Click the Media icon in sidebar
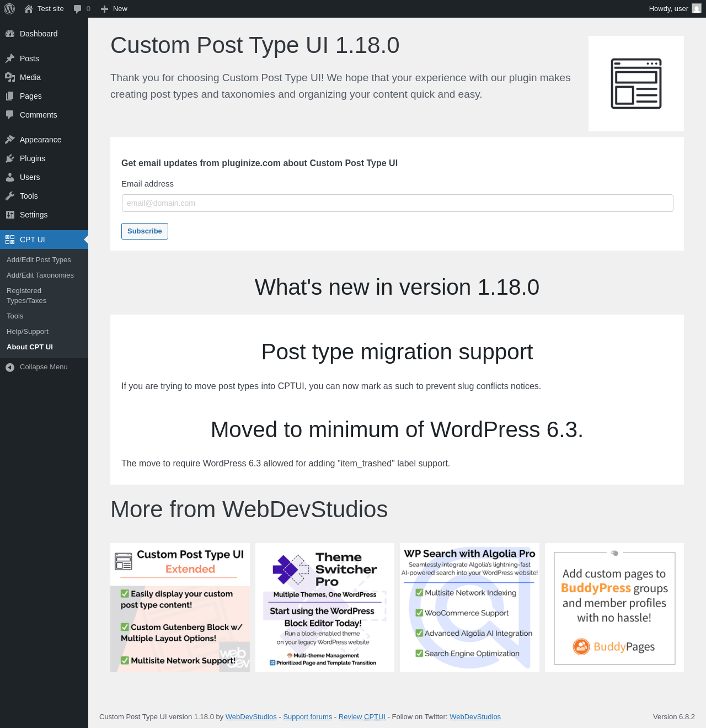 tap(10, 77)
